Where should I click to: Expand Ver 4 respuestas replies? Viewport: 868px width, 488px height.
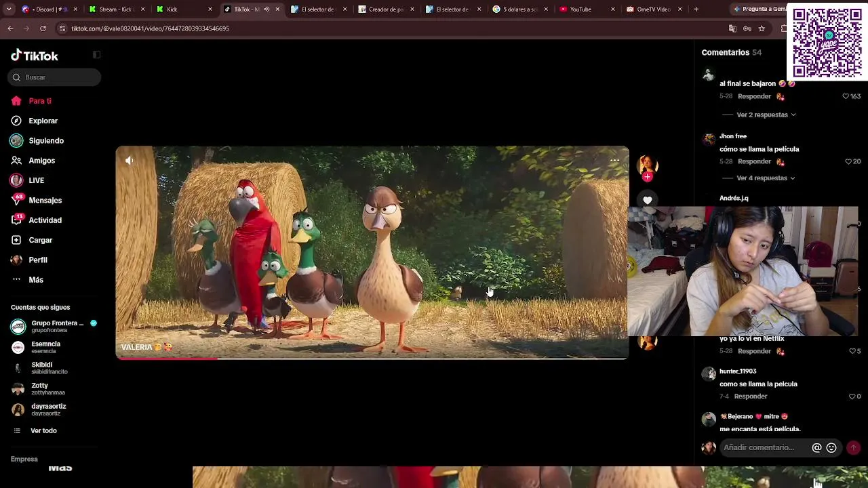tap(766, 178)
